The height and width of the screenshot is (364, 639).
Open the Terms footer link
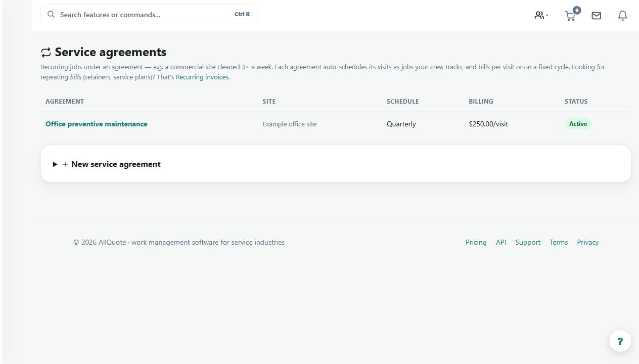coord(559,242)
